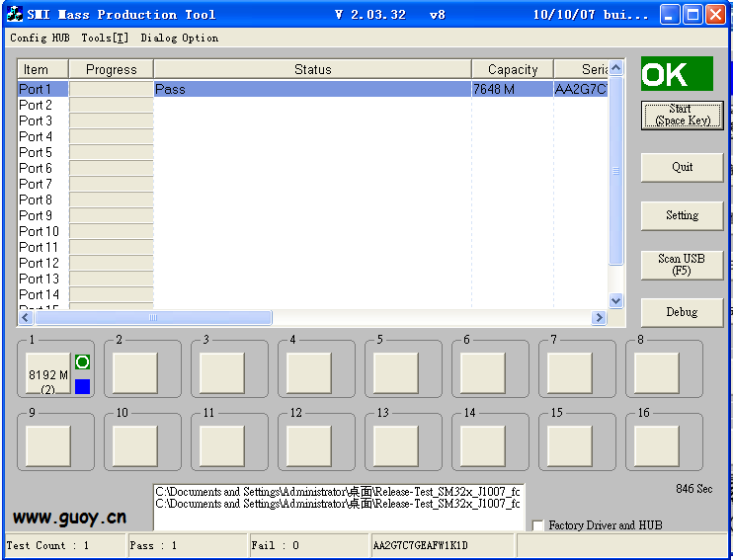Click the port list scroll up arrow
Viewport: 733px width, 560px height.
(616, 68)
